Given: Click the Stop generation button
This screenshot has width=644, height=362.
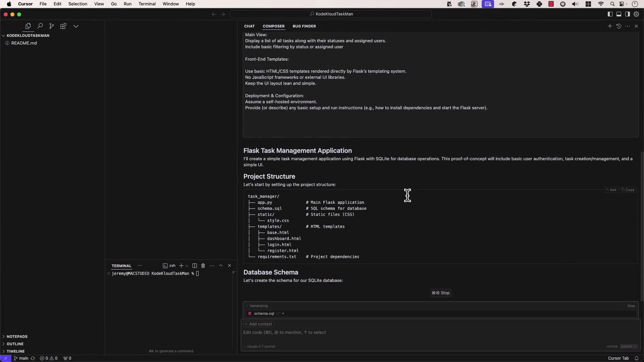Looking at the screenshot, I should click(x=441, y=293).
